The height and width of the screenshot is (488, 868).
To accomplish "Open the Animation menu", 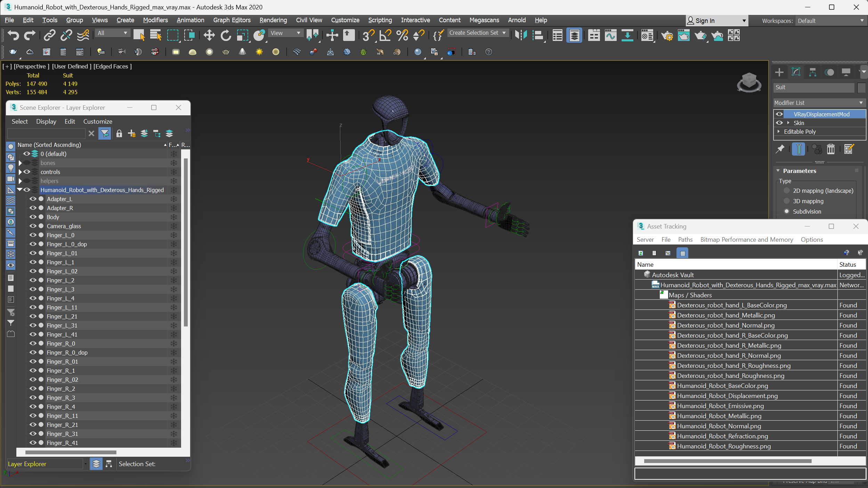I will coord(189,20).
